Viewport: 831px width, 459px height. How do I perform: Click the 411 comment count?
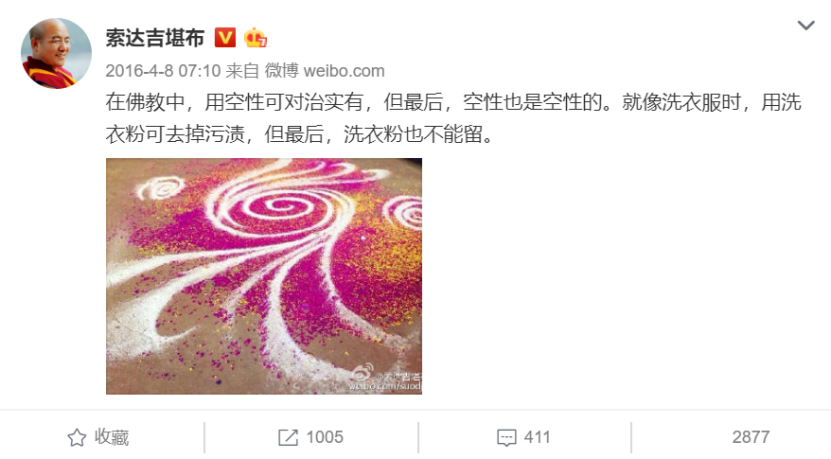537,437
